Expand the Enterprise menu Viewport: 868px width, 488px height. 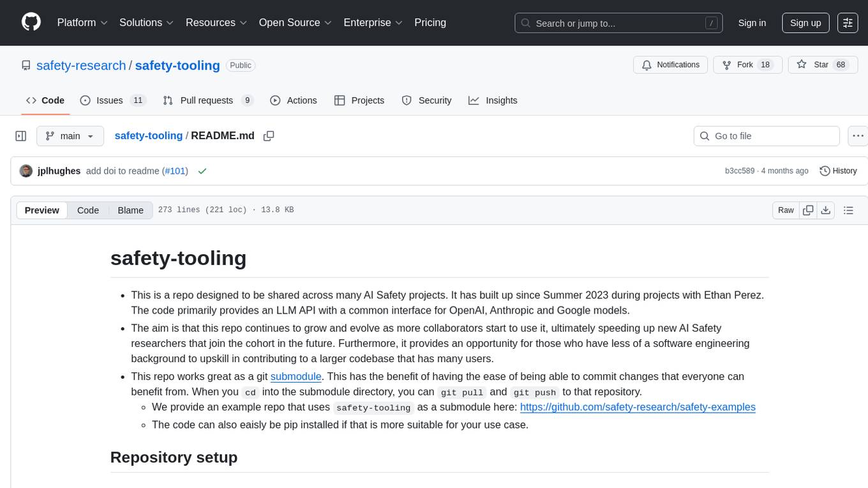click(x=373, y=22)
